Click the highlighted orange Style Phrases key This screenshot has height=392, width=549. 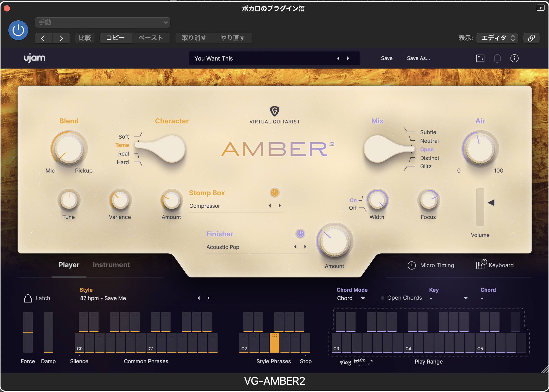[274, 343]
